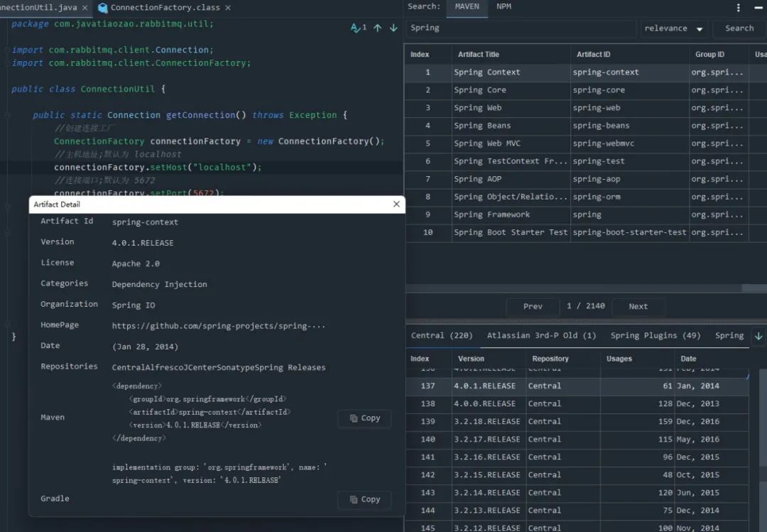767x532 pixels.
Task: Open the github HomePage link
Action: tap(218, 326)
